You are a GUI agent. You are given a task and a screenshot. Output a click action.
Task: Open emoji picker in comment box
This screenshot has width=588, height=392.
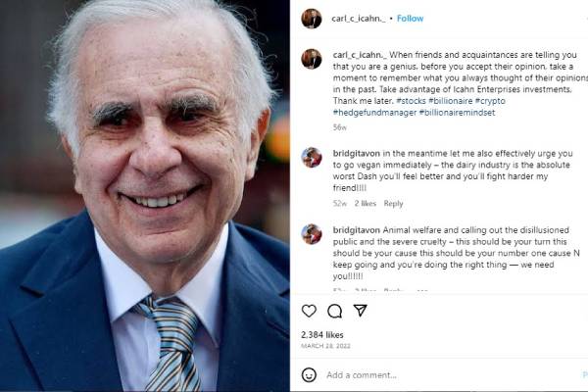point(309,374)
